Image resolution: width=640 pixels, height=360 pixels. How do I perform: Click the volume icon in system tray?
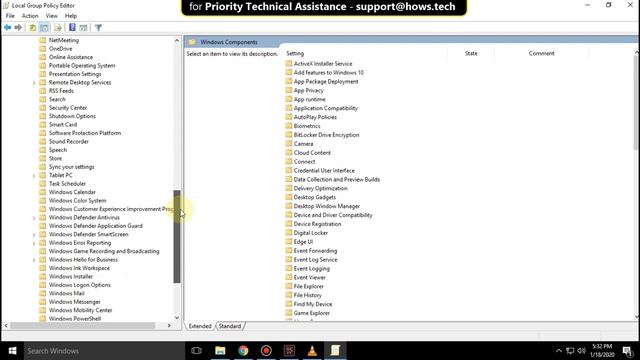pos(582,351)
